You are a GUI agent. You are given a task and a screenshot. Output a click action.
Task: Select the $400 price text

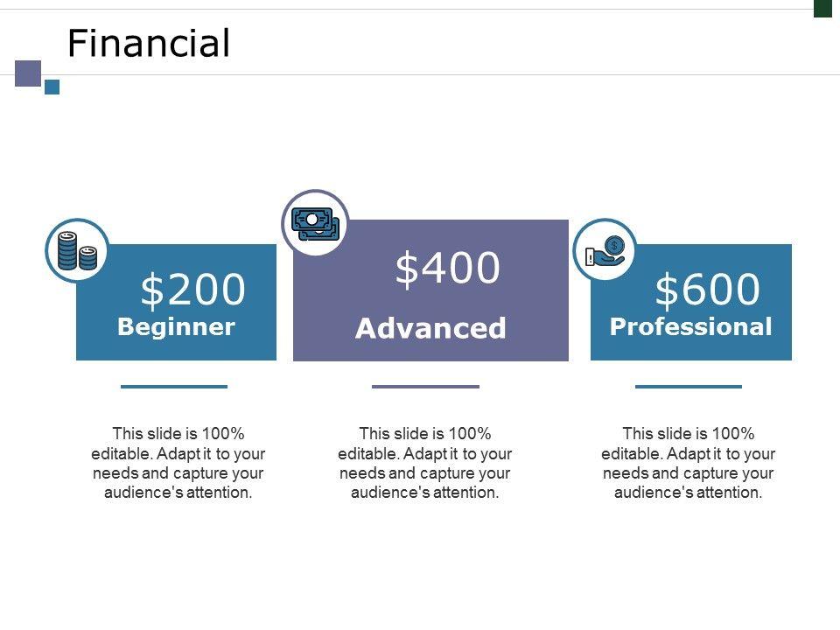(448, 269)
